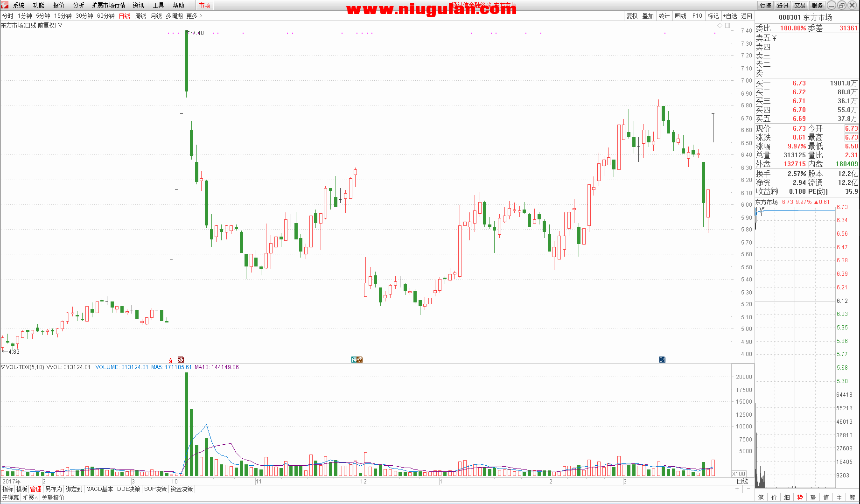Select the 资金决策 template

(x=182, y=489)
